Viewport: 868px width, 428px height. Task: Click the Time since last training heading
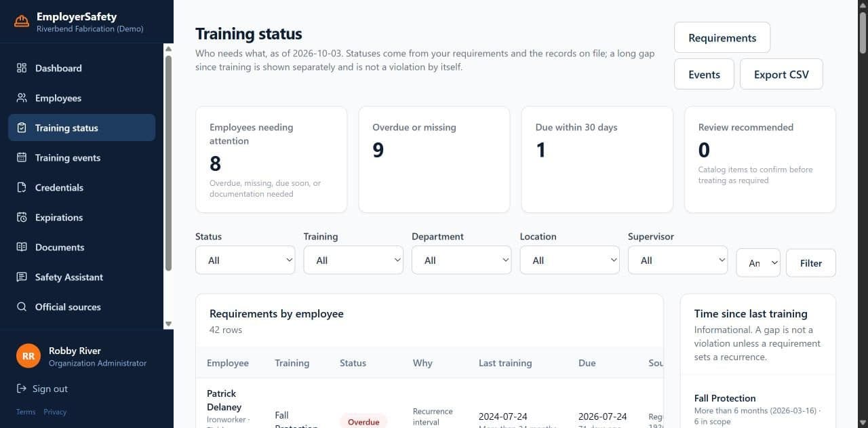click(751, 313)
